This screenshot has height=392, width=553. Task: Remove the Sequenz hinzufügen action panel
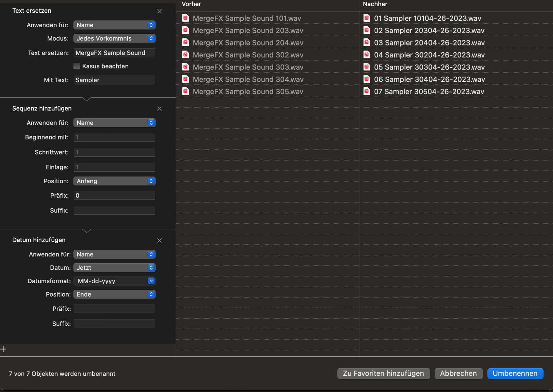159,109
